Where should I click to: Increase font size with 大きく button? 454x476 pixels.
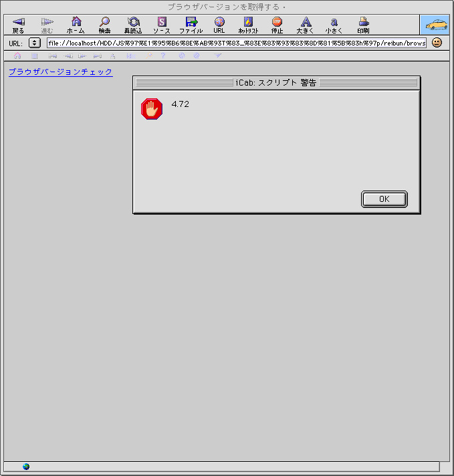point(306,25)
